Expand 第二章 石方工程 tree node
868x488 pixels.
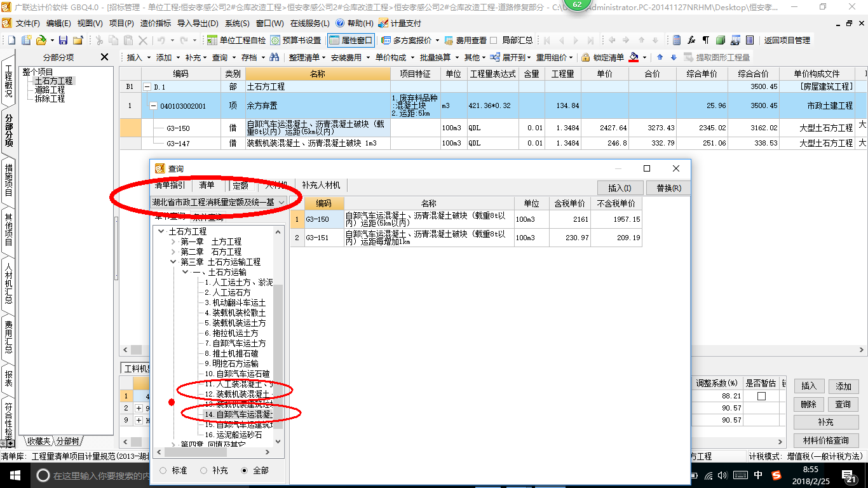coord(173,252)
